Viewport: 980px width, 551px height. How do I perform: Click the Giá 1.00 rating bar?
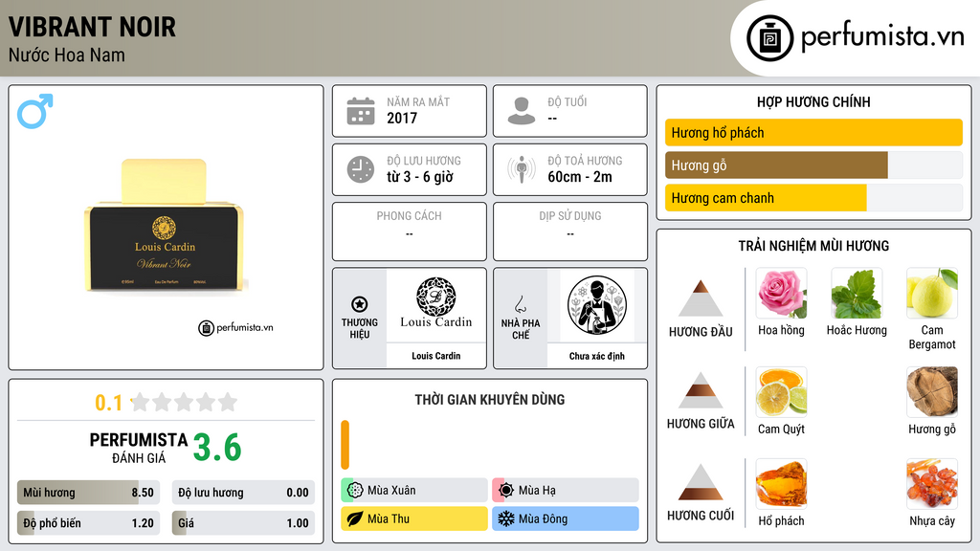click(x=243, y=523)
